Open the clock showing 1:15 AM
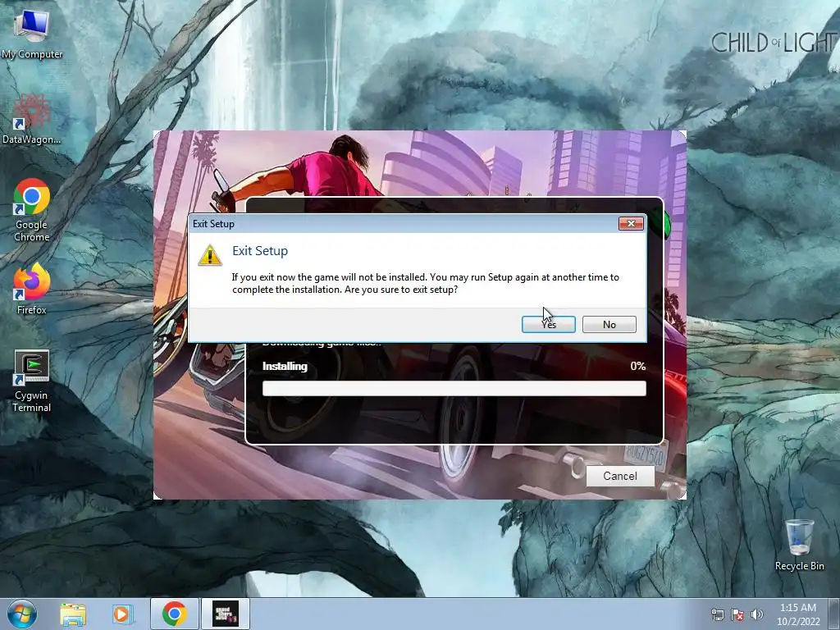Screen dimensions: 840x630 [798, 614]
